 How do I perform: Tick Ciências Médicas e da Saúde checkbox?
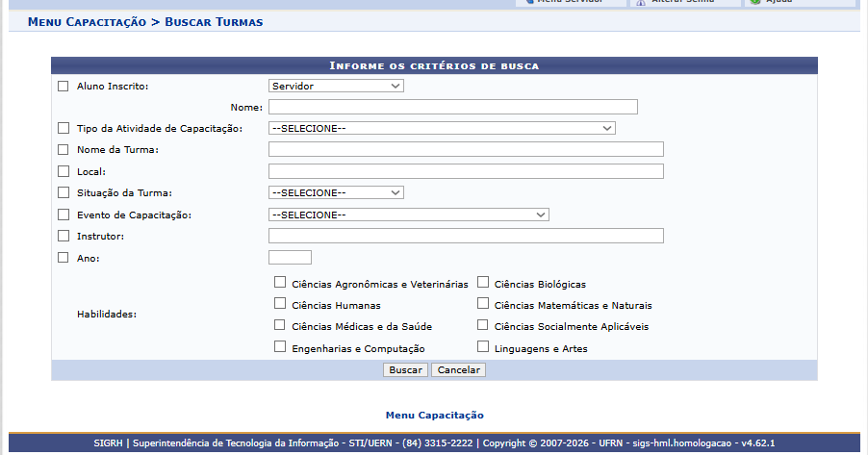(280, 325)
